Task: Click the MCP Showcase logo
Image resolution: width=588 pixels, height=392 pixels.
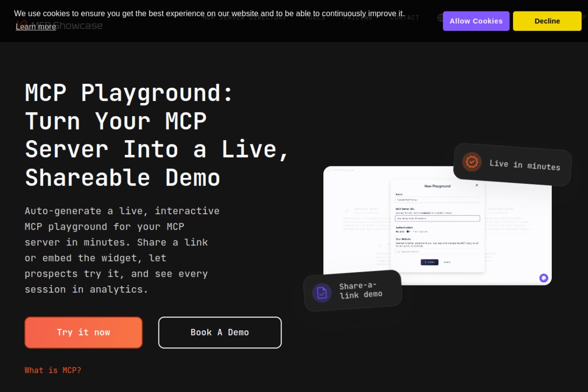Action: click(x=59, y=25)
